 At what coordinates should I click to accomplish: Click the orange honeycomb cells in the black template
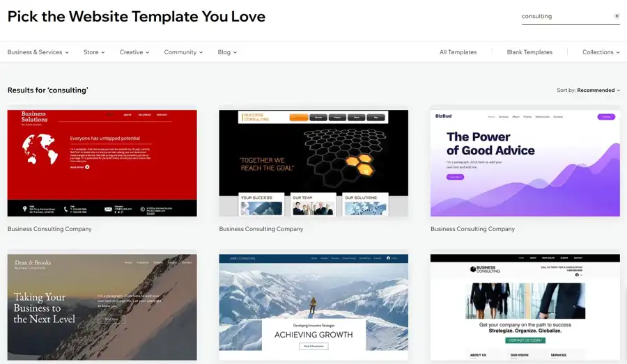click(359, 165)
